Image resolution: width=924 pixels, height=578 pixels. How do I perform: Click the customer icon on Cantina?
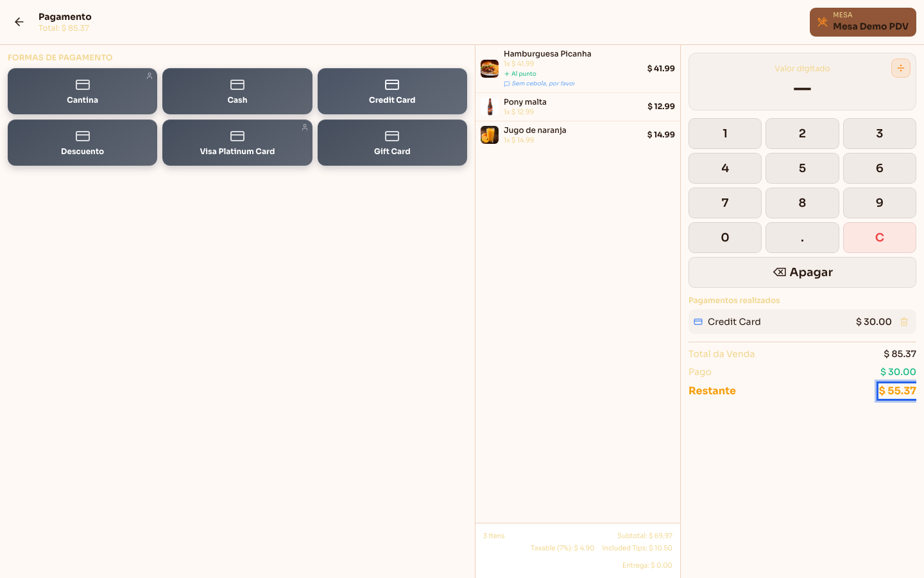(x=150, y=76)
